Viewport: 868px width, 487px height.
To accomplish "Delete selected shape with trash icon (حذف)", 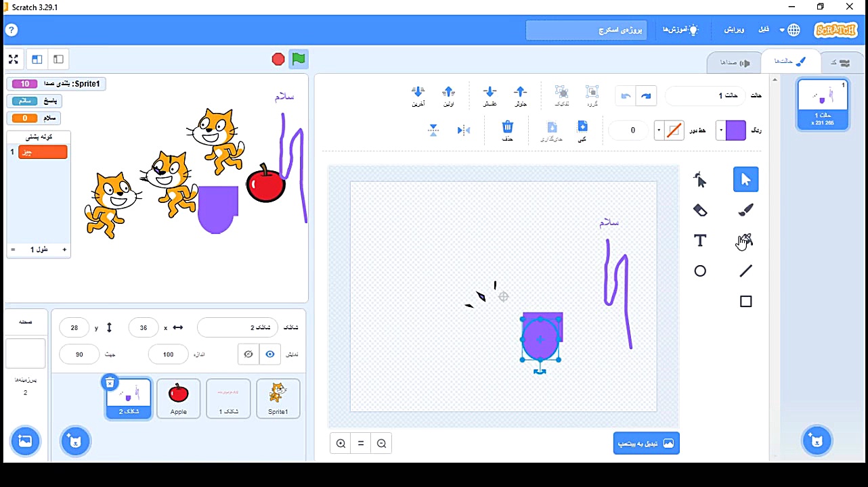I will 507,131.
